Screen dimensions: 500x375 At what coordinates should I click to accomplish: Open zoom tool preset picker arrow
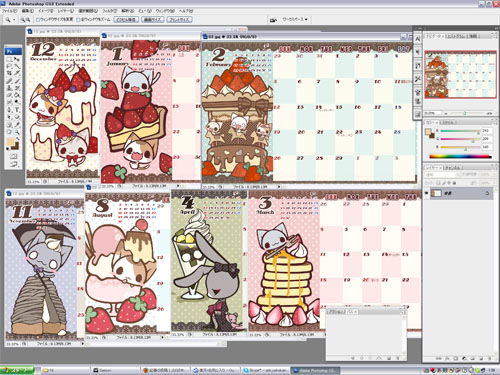point(14,20)
